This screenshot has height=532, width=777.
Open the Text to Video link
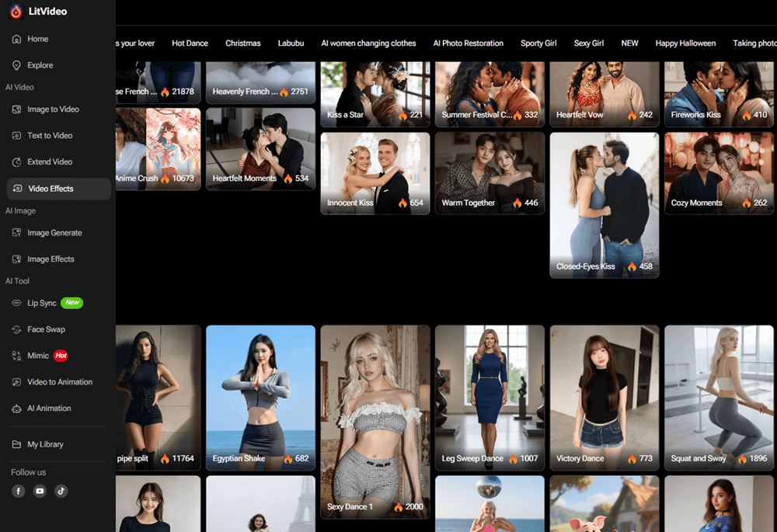[50, 136]
